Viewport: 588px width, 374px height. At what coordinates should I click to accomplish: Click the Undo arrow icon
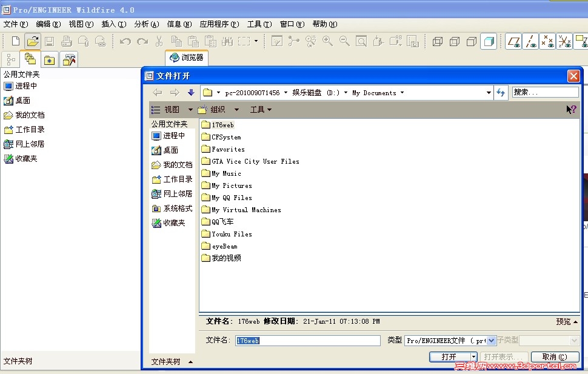(125, 41)
